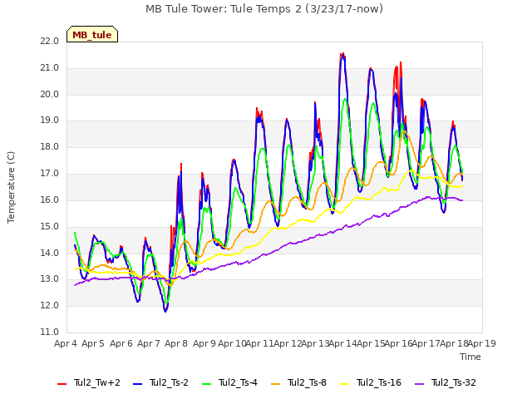Click the highest blue peak near Apr 14
Viewport: 532px width, 399px height.
(343, 57)
